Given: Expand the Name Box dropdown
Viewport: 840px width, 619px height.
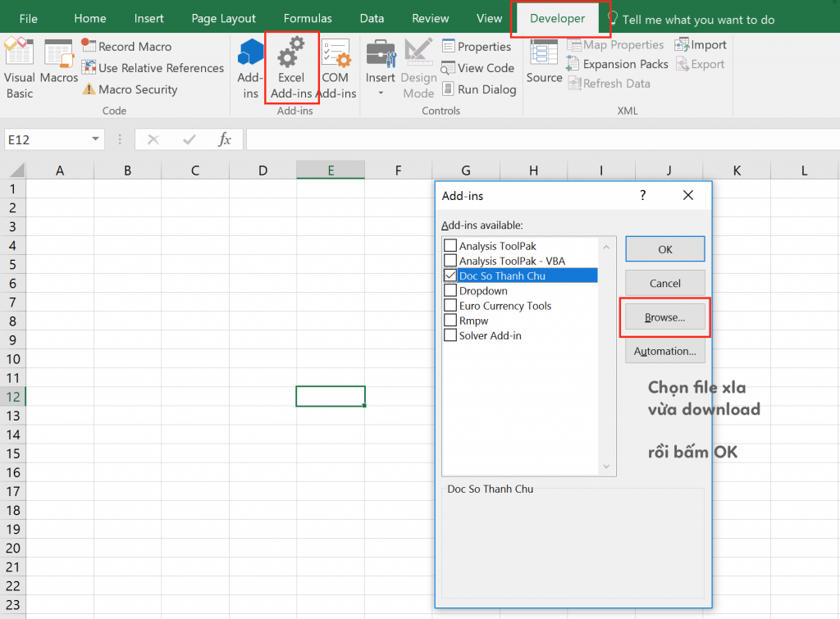Looking at the screenshot, I should click(x=95, y=139).
